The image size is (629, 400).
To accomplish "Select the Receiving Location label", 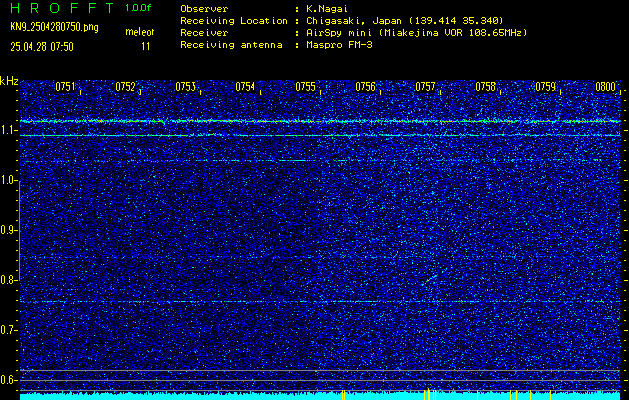I will (x=234, y=21).
